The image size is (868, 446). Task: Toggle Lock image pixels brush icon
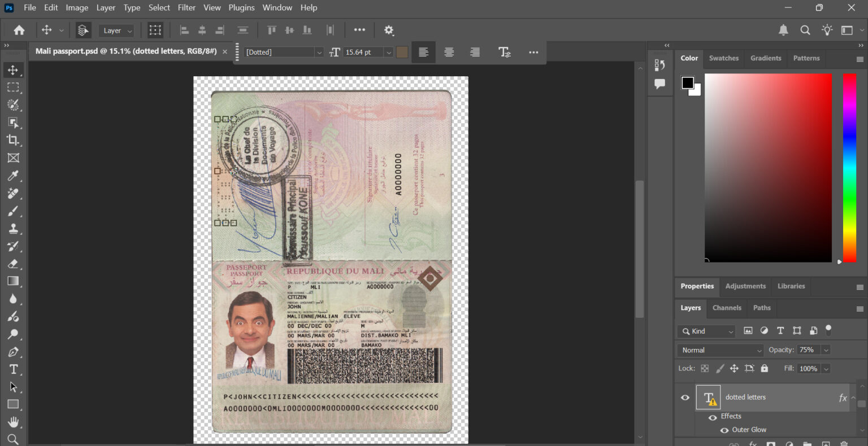coord(720,369)
